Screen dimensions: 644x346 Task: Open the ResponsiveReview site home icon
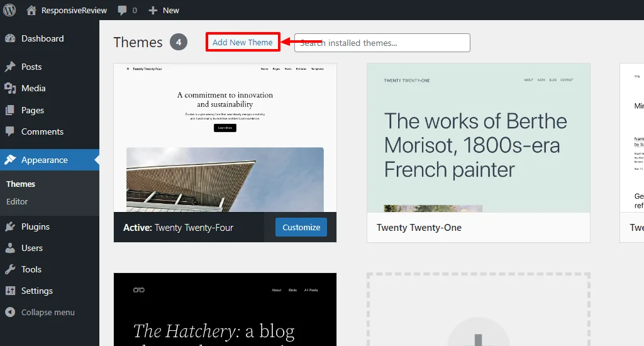click(31, 10)
